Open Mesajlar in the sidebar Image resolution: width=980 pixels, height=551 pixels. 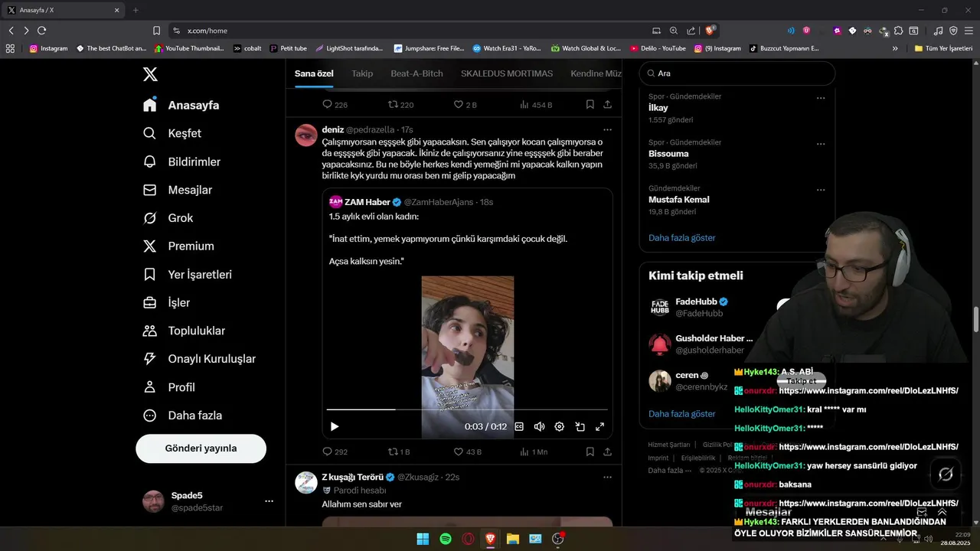(178, 190)
